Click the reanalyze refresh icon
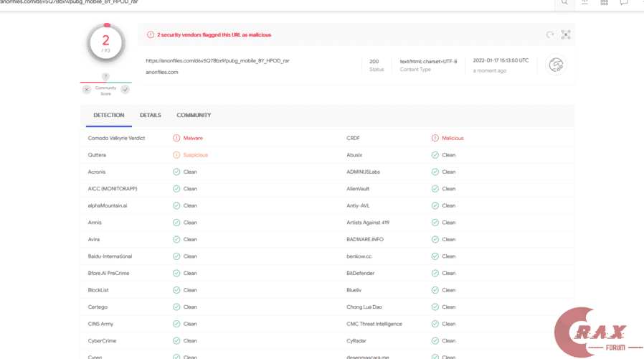Viewport: 644px width, 359px height. pos(550,34)
